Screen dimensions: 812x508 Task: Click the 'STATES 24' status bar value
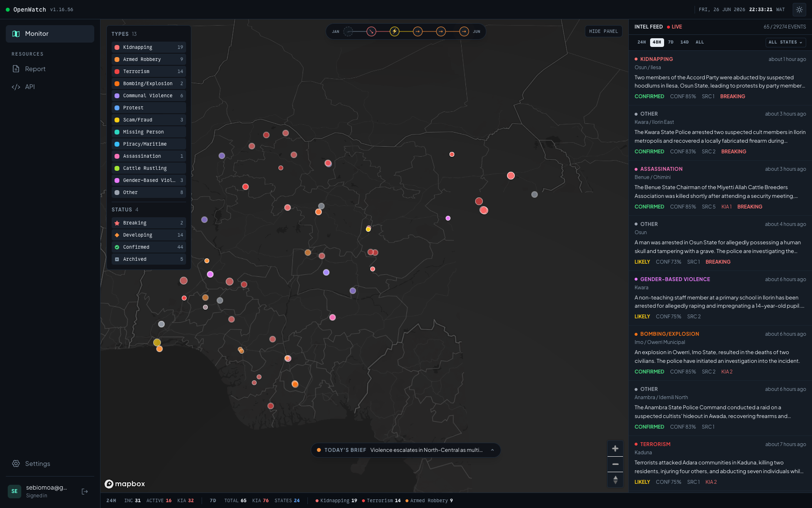[287, 501]
